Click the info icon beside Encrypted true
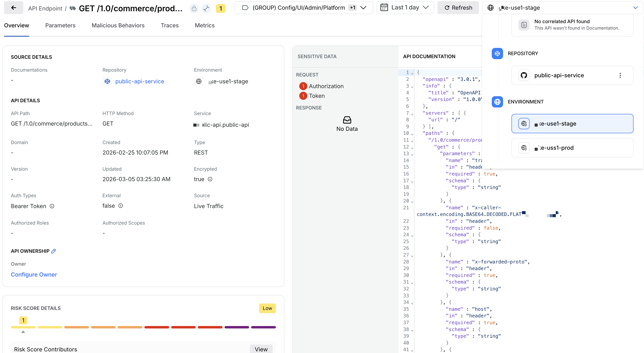This screenshot has width=644, height=353. coord(210,179)
